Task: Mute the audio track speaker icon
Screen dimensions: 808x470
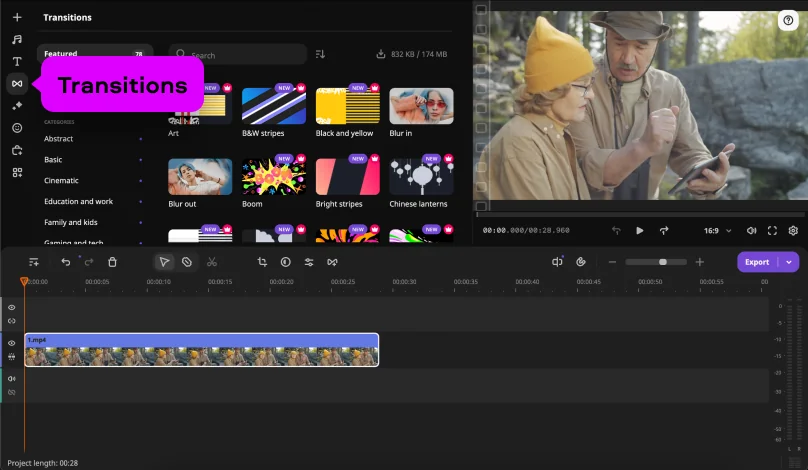Action: point(12,379)
